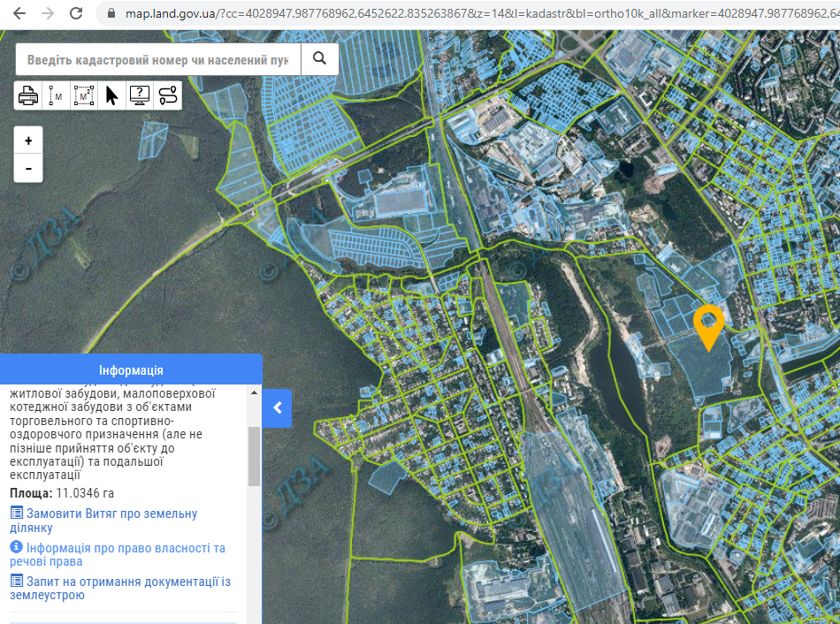Click the print map icon

point(28,95)
